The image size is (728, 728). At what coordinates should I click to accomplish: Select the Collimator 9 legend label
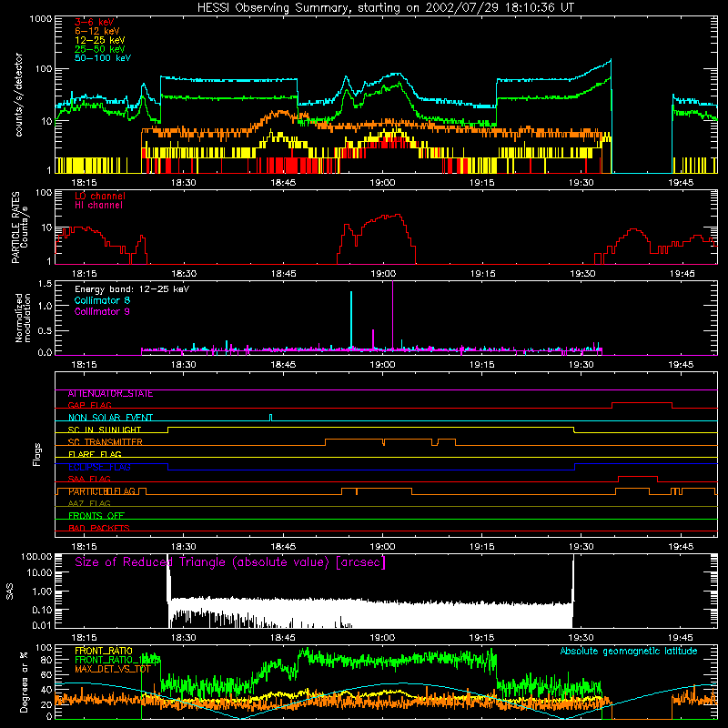(x=102, y=311)
